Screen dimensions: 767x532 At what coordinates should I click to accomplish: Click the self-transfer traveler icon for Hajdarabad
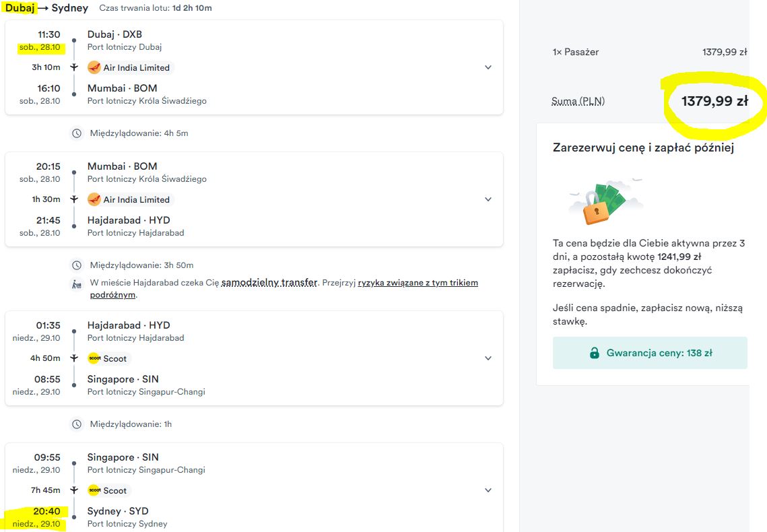pos(77,284)
